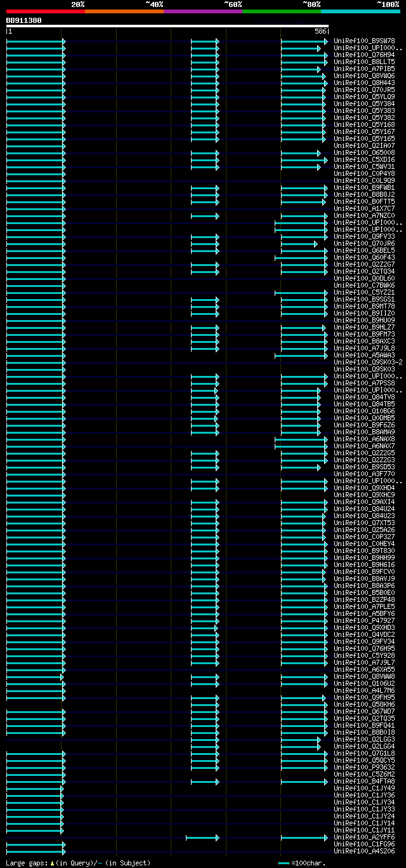Click the green ~80% identity legend segment
Image resolution: width=406 pixels, height=868 pixels.
click(282, 11)
